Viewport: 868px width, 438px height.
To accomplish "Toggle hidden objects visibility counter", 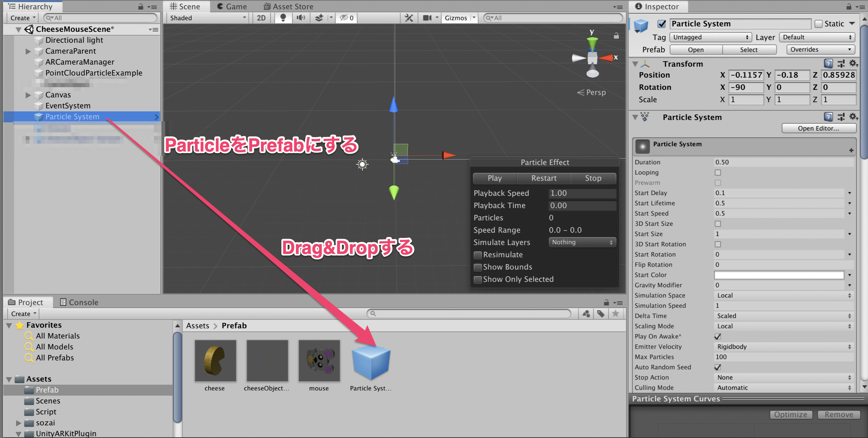I will click(x=346, y=18).
